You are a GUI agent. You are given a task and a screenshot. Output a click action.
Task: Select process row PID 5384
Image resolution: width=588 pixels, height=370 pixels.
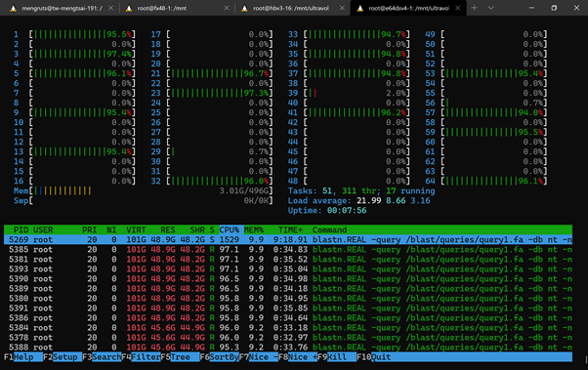tap(288, 328)
